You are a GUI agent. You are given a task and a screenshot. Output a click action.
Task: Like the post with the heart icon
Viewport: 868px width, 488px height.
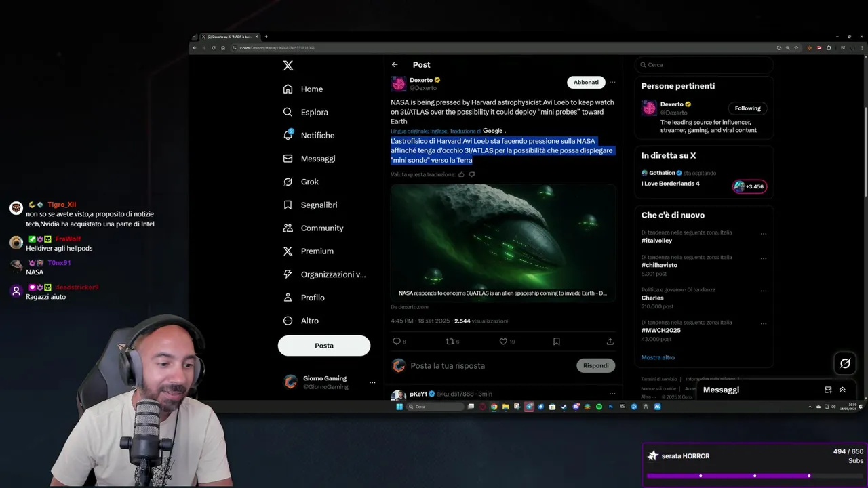coord(503,342)
